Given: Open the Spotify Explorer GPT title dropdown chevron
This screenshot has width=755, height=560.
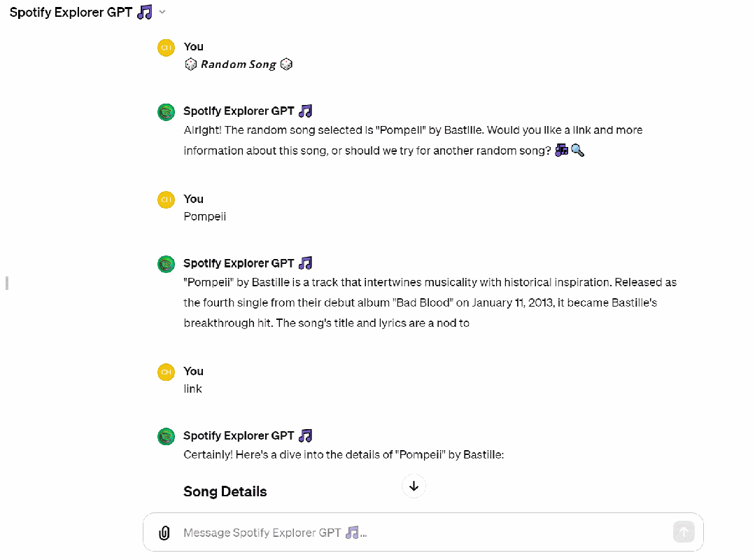Looking at the screenshot, I should [163, 12].
